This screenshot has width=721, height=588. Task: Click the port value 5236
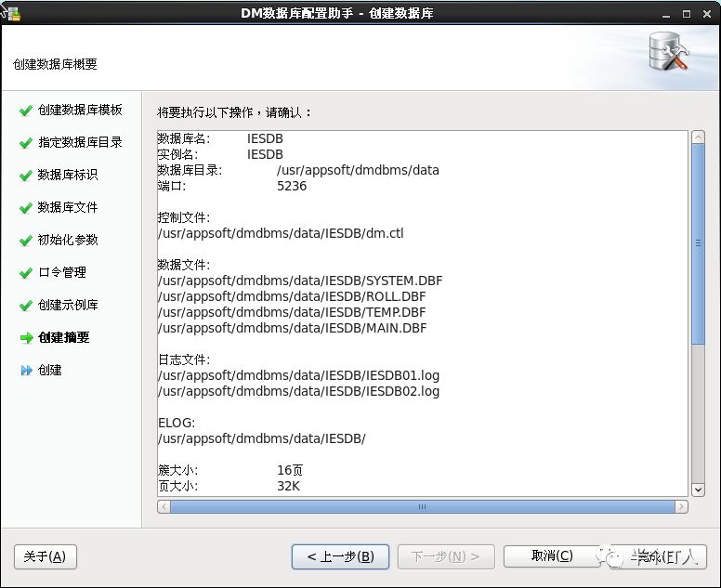(x=292, y=186)
